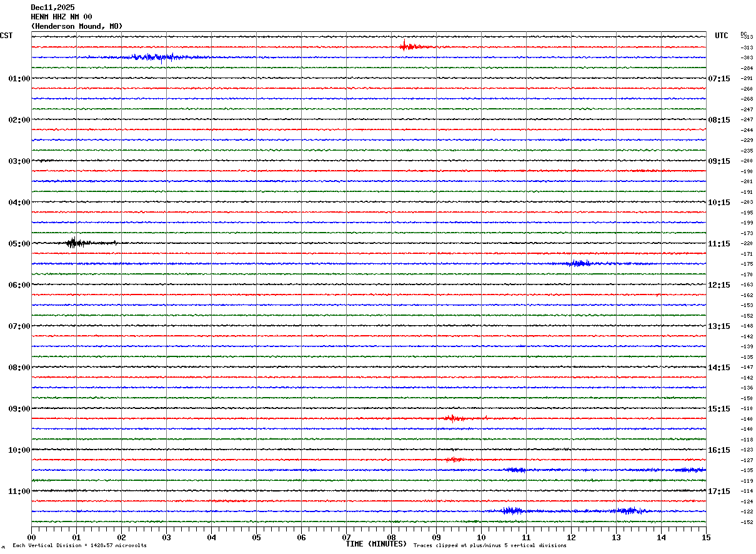Click the vertical division microvolts scale note
This screenshot has width=756, height=554.
pyautogui.click(x=79, y=546)
